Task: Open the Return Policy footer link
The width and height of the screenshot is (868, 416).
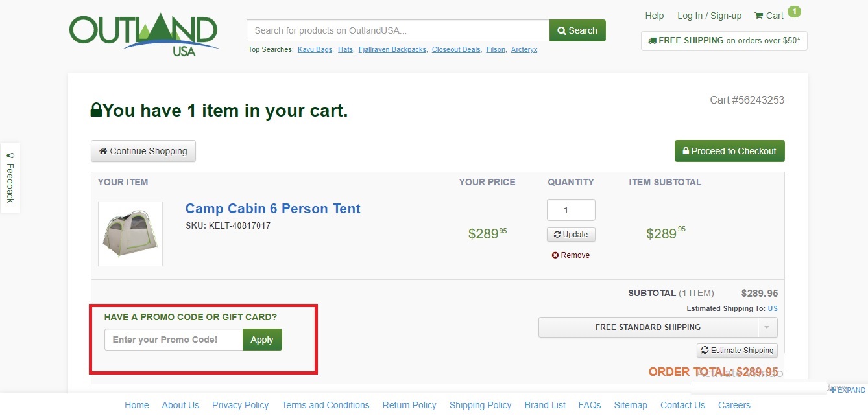Action: pyautogui.click(x=409, y=405)
